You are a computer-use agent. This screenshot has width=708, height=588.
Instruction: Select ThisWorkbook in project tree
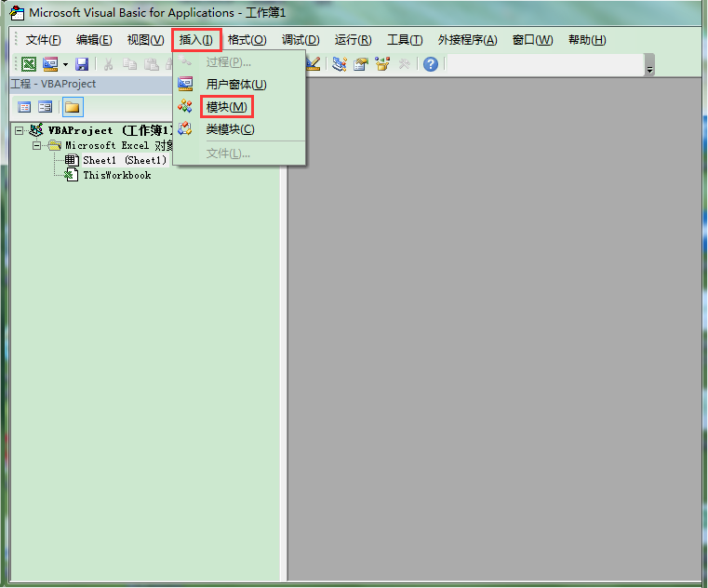pyautogui.click(x=117, y=175)
